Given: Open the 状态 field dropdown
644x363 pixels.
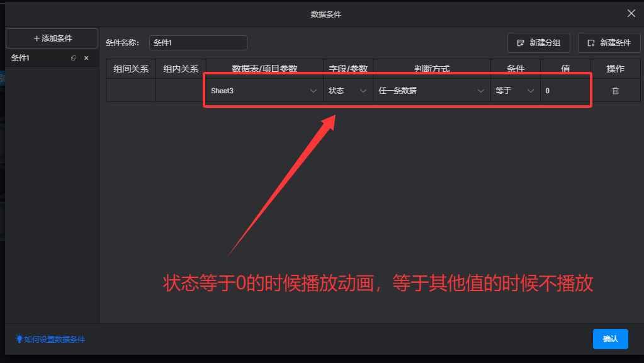Looking at the screenshot, I should click(347, 91).
